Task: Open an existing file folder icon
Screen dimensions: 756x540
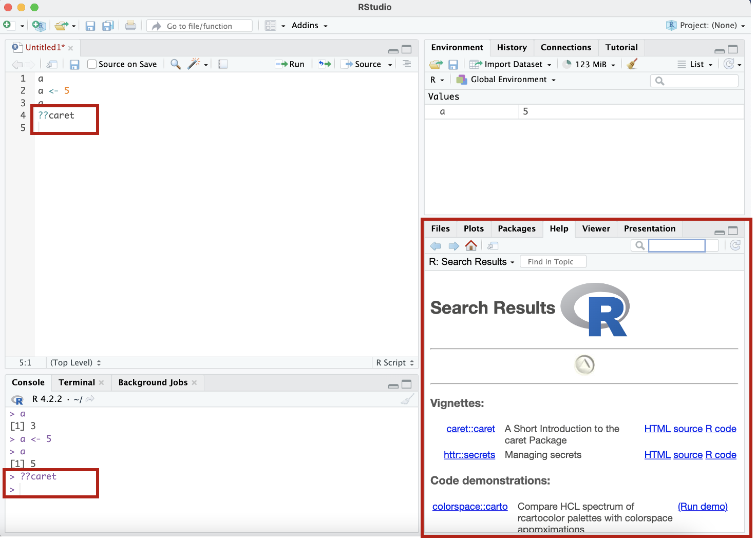Action: 62,26
